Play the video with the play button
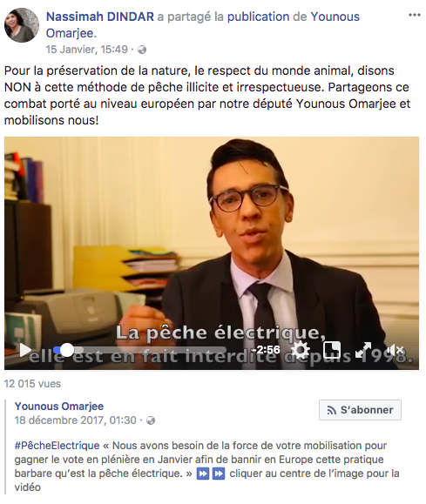The height and width of the screenshot is (504, 426). [x=25, y=350]
